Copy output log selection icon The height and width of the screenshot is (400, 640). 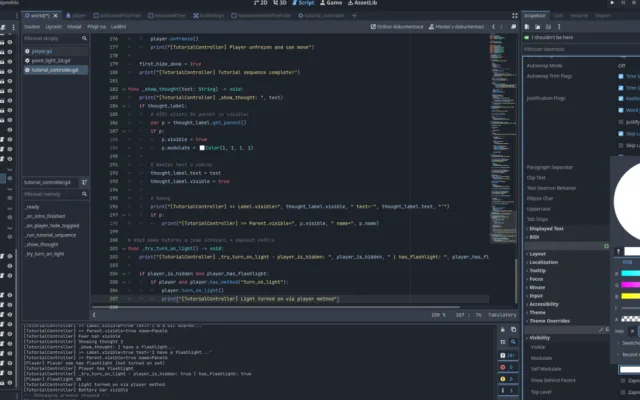[513, 330]
